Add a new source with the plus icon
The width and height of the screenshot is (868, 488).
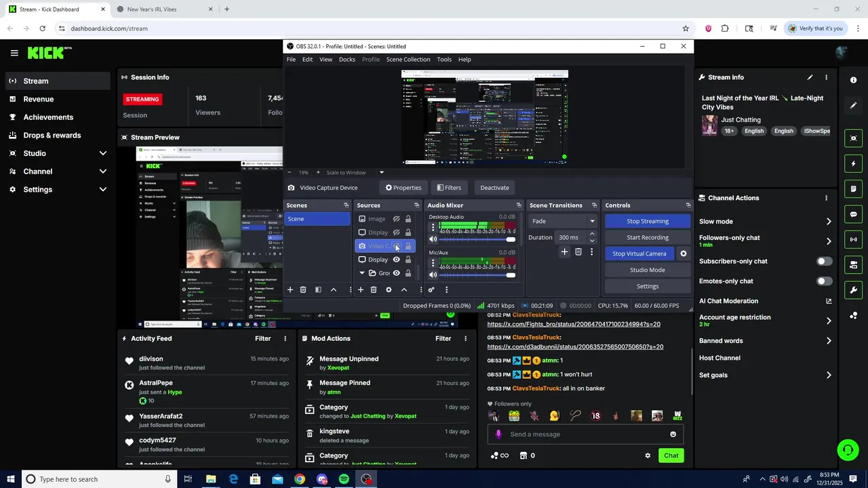point(360,289)
